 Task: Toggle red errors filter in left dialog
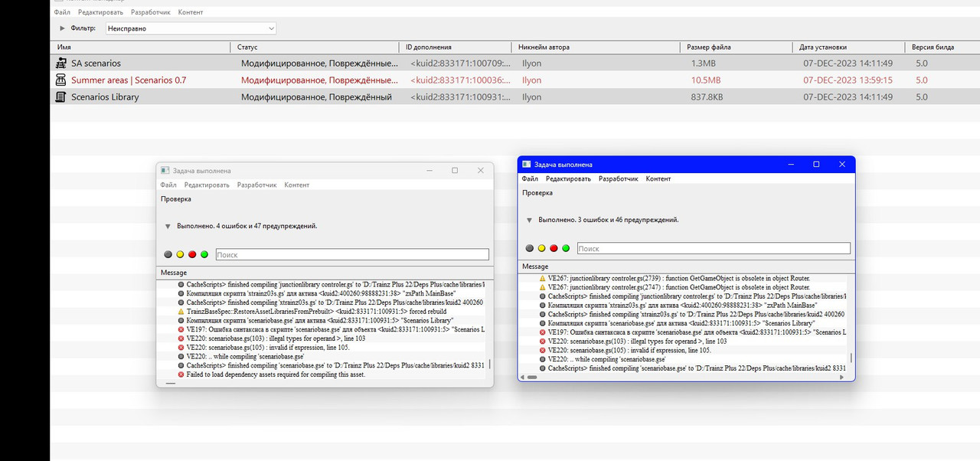click(192, 254)
